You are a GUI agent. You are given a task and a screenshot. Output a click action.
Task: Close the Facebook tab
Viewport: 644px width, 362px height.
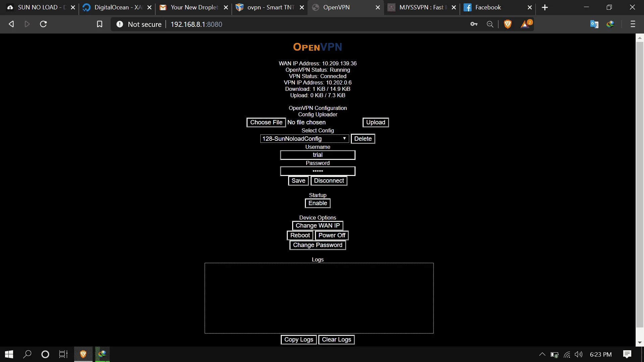click(x=530, y=7)
